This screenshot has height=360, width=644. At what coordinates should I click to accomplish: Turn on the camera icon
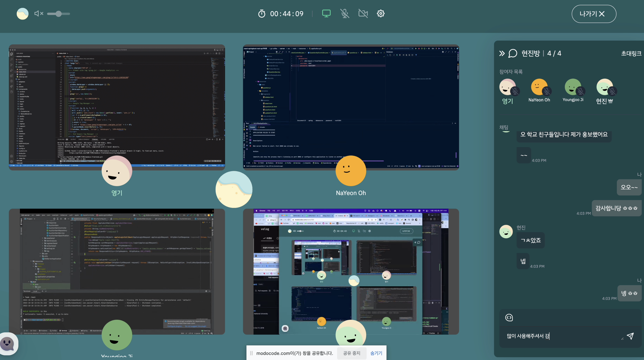(363, 13)
